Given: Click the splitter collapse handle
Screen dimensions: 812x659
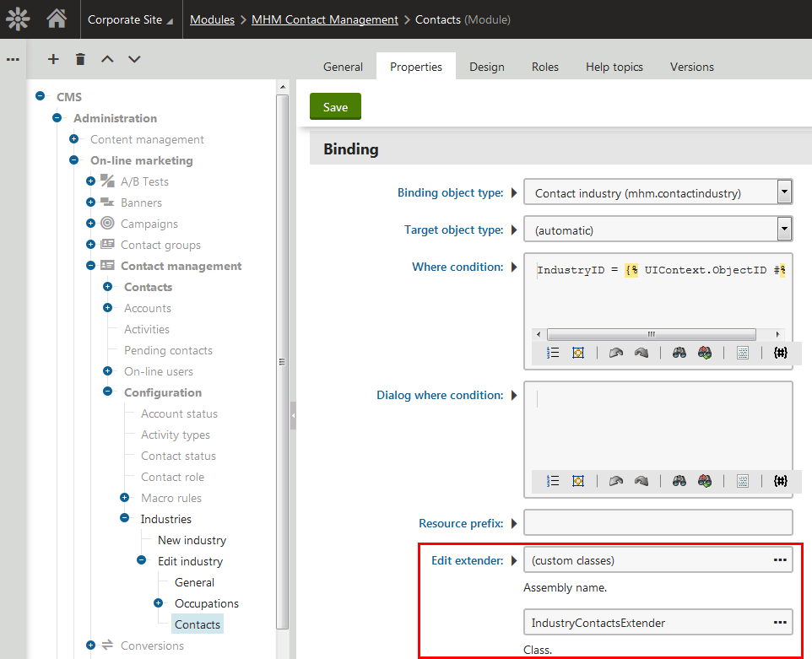Looking at the screenshot, I should tap(293, 416).
